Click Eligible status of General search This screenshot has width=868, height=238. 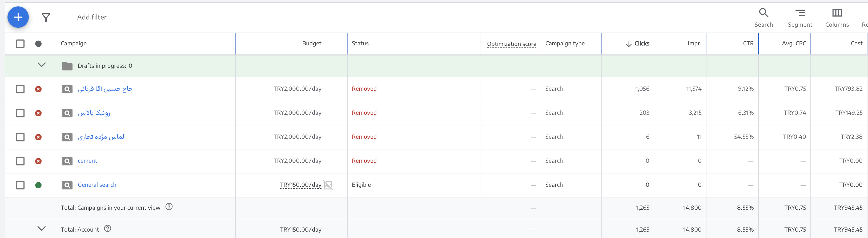pyautogui.click(x=361, y=185)
